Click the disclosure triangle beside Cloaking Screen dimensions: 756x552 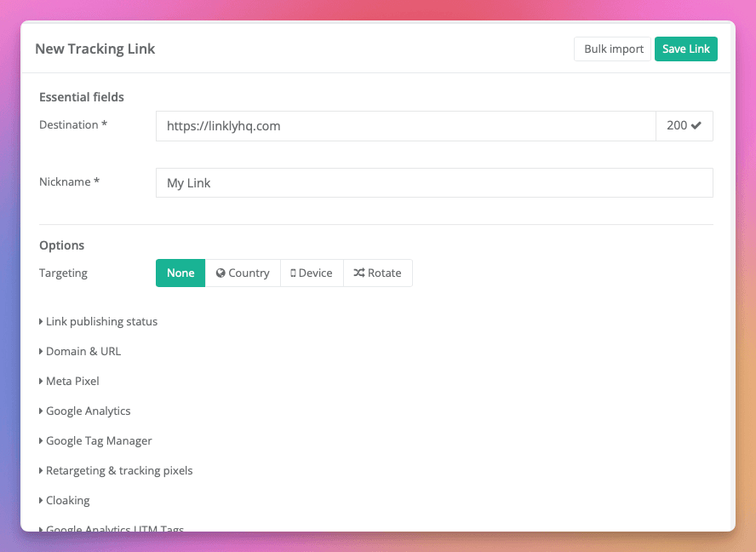(40, 500)
